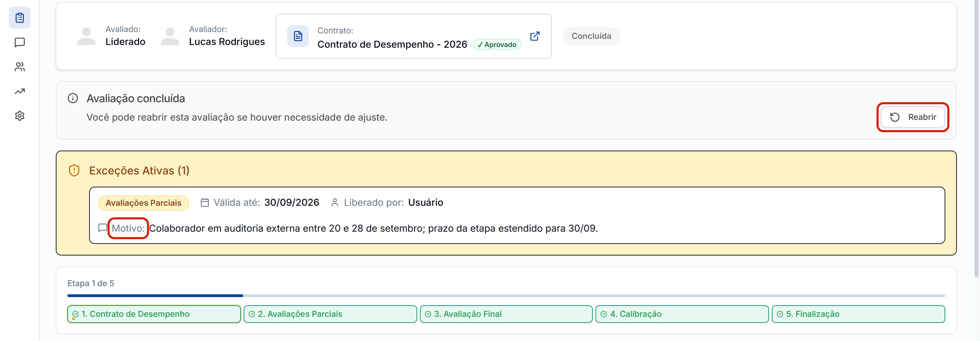Open the evaluations clipboard icon in sidebar
The image size is (980, 341).
point(19,17)
